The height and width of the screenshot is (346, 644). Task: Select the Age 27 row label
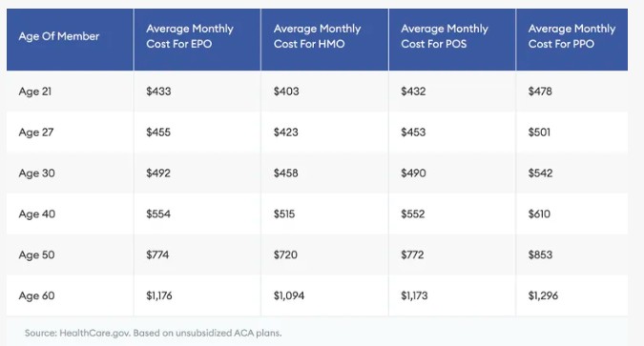pos(36,132)
